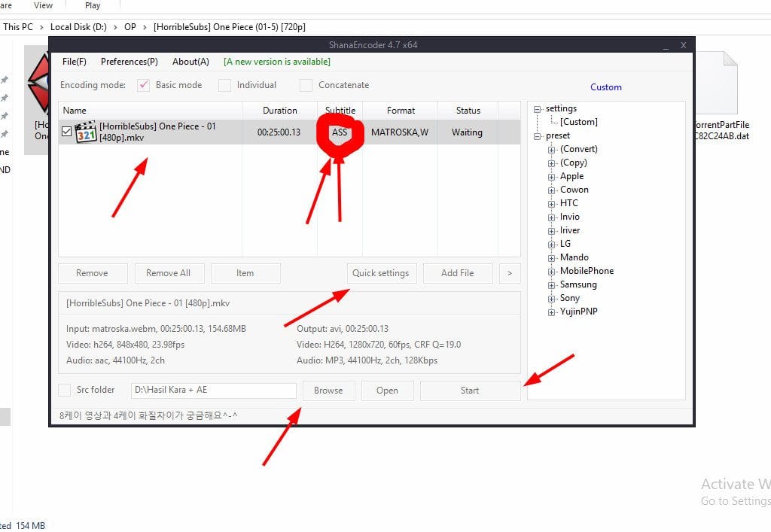Expand the Apple preset group
The height and width of the screenshot is (532, 771).
[551, 177]
